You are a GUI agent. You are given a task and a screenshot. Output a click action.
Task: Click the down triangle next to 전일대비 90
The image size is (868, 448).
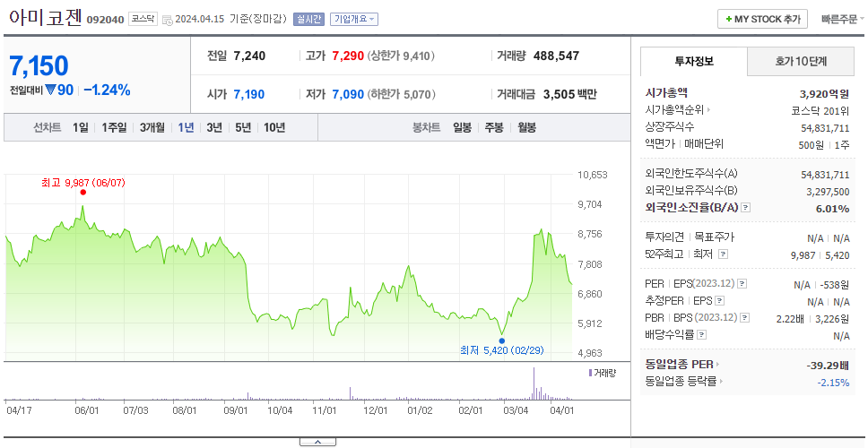pos(50,90)
